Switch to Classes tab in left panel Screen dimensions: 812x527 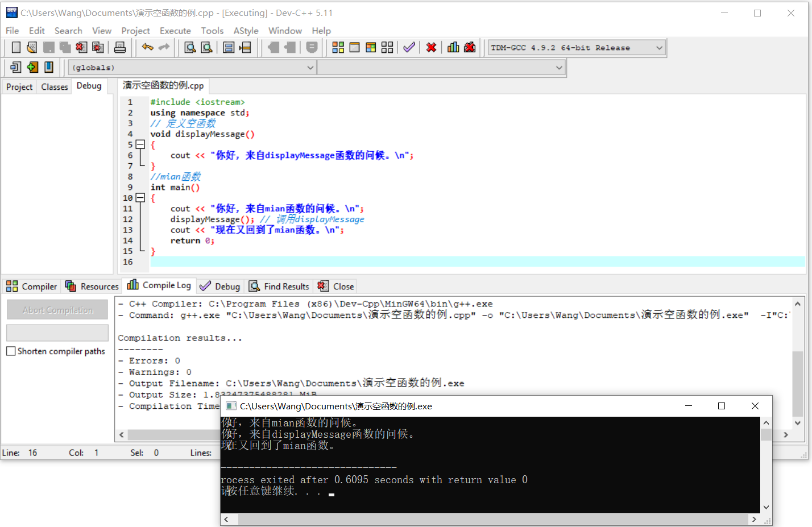(x=55, y=87)
